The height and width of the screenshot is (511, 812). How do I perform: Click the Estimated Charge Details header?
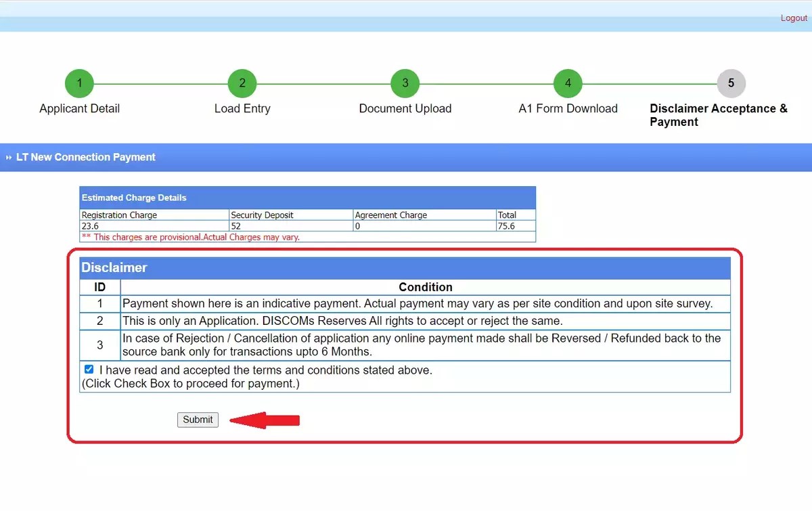tap(134, 197)
